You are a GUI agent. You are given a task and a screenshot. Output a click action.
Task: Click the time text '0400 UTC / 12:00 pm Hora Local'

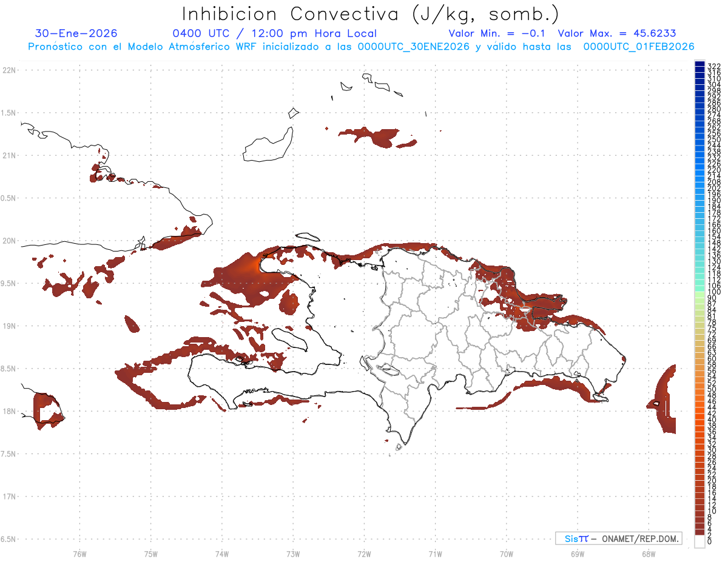(x=275, y=33)
